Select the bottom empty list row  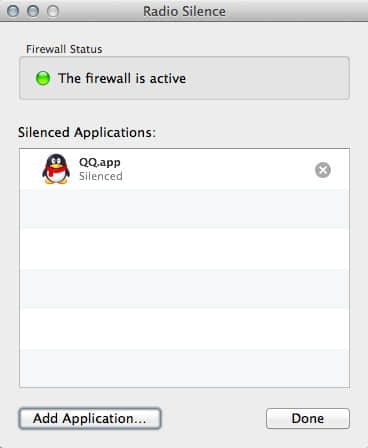pyautogui.click(x=184, y=368)
